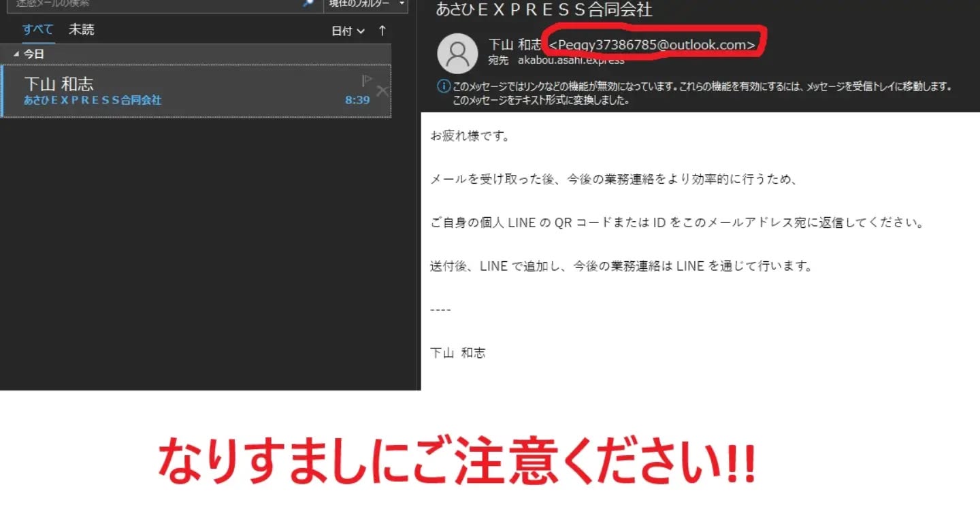Delete the 下山 和志 message with the X icon

(382, 91)
